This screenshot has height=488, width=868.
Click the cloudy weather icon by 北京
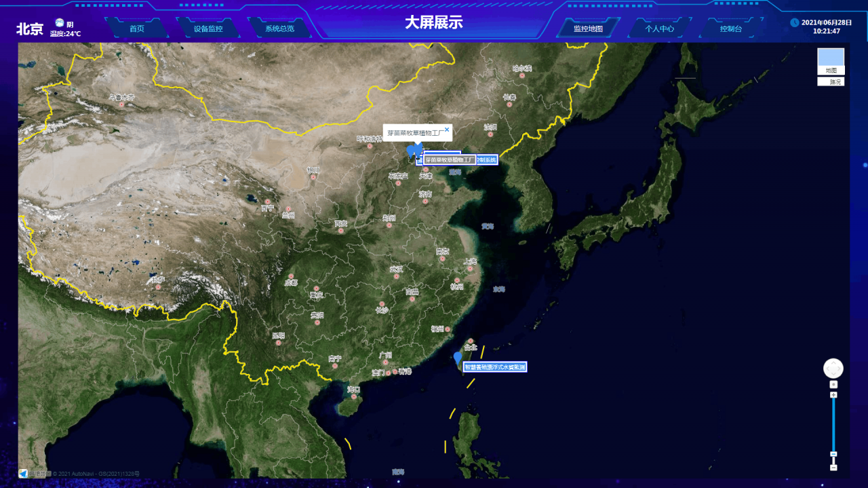coord(60,24)
